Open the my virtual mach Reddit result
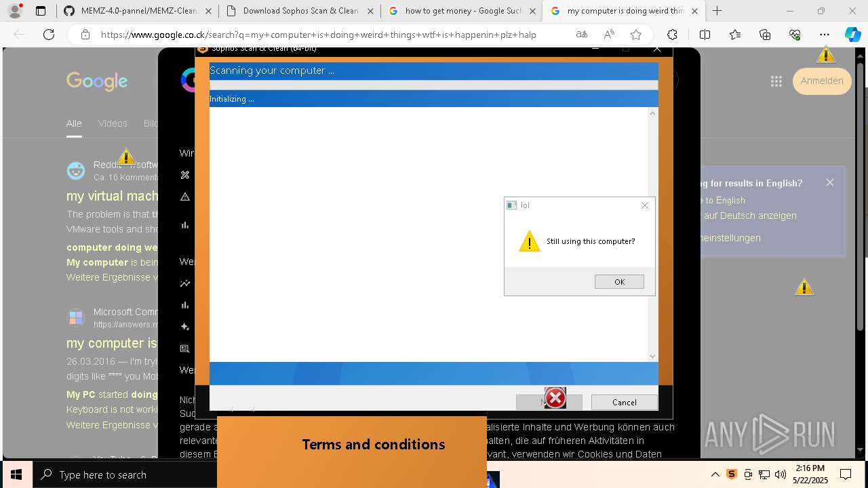 [x=113, y=196]
